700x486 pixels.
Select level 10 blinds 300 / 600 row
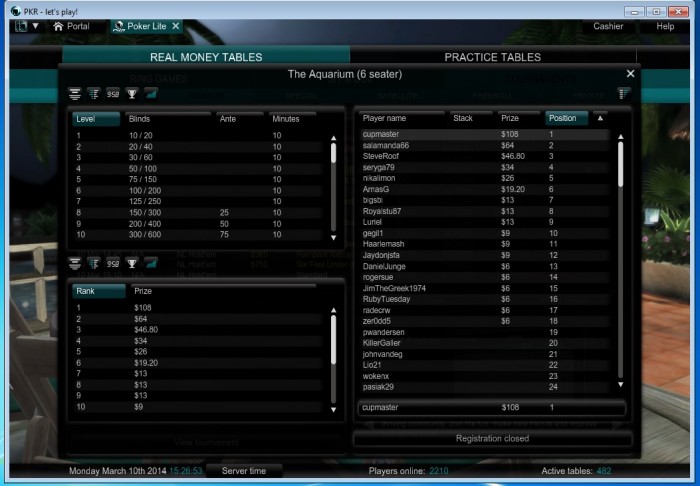[199, 235]
